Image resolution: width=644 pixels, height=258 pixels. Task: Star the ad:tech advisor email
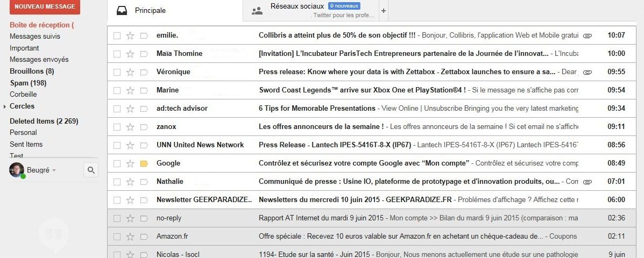click(x=130, y=109)
